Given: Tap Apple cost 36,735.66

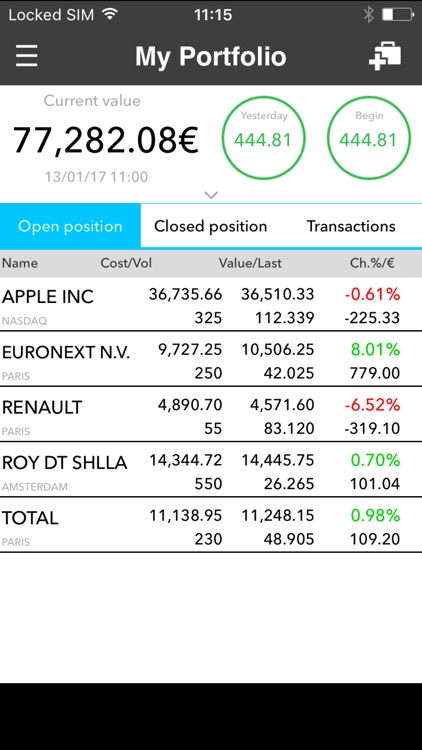Looking at the screenshot, I should pyautogui.click(x=186, y=295).
